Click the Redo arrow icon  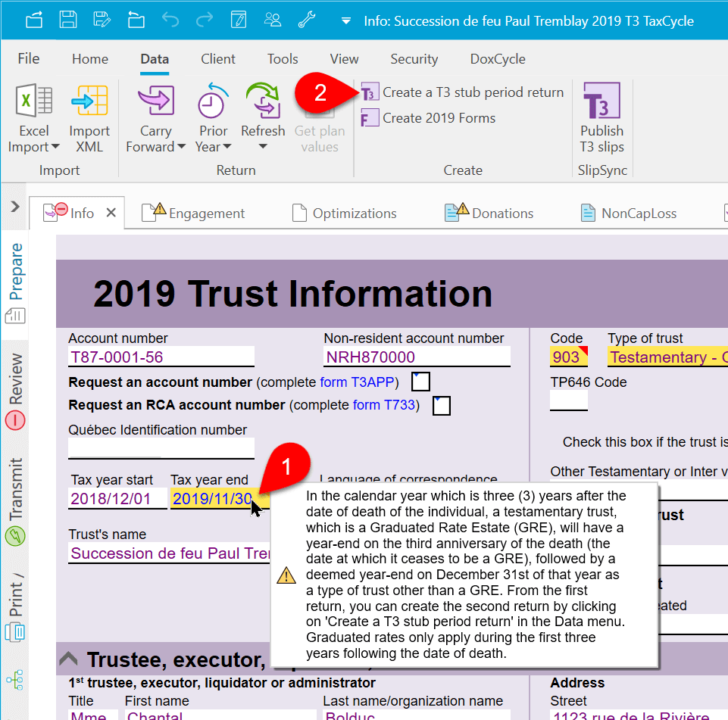pos(205,20)
